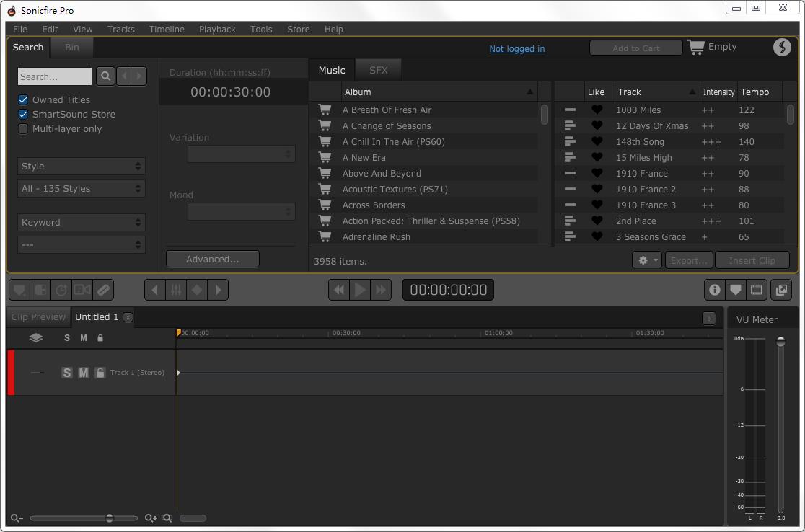
Task: Disable the SmartSound Store checkbox
Action: click(23, 115)
